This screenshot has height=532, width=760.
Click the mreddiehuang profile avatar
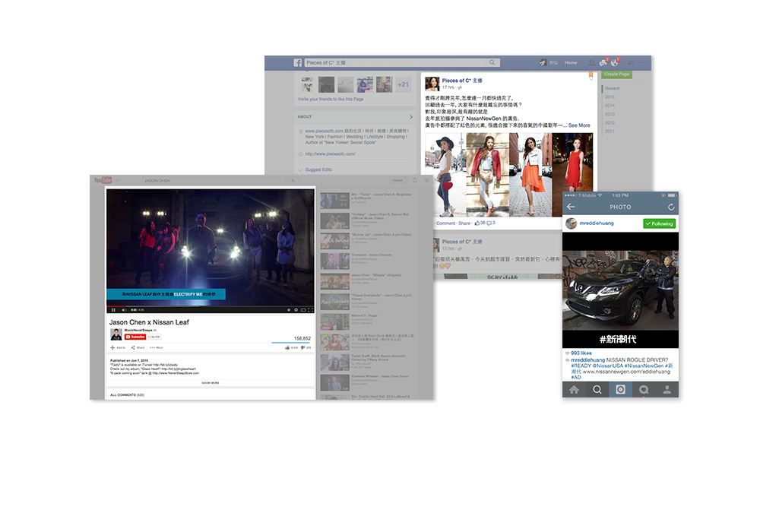coord(572,223)
